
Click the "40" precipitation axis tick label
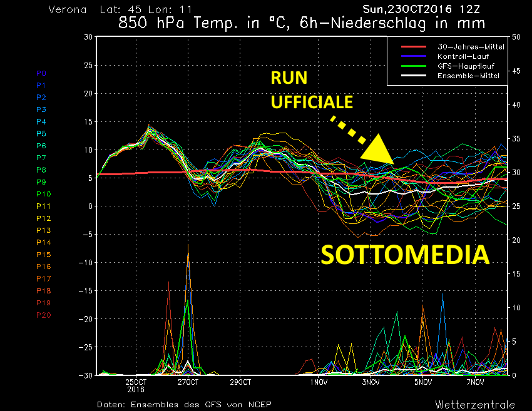[x=516, y=105]
